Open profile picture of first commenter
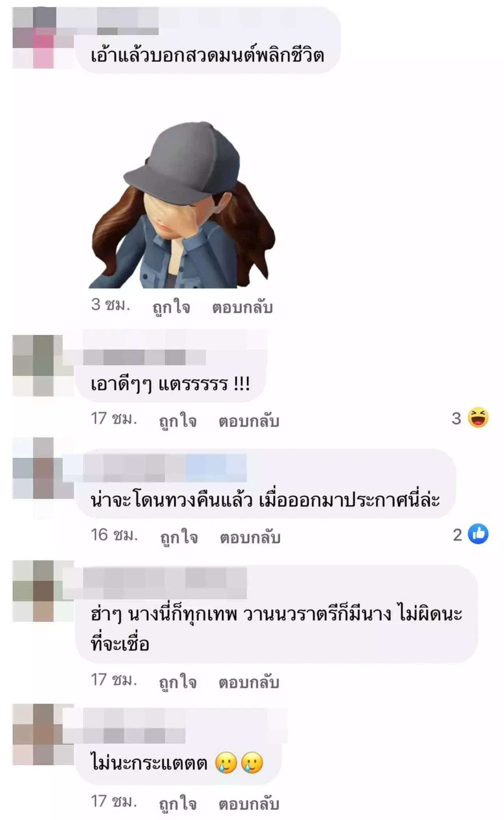This screenshot has width=504, height=820. 43,38
